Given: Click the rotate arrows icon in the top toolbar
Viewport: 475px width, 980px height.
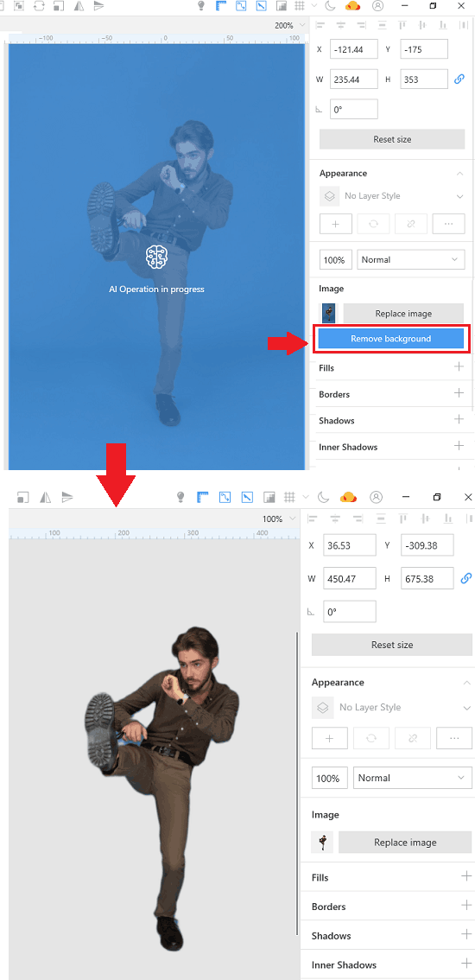Looking at the screenshot, I should [x=39, y=6].
